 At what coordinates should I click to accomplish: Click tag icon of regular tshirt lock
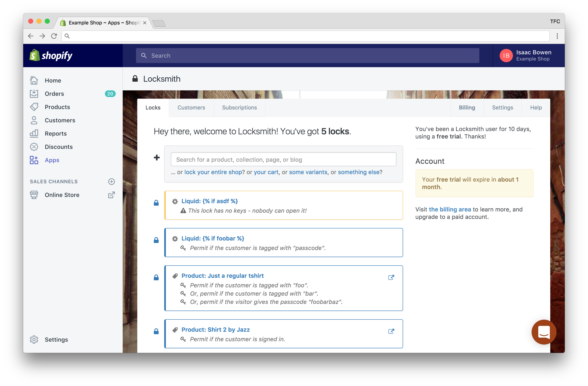(x=175, y=276)
